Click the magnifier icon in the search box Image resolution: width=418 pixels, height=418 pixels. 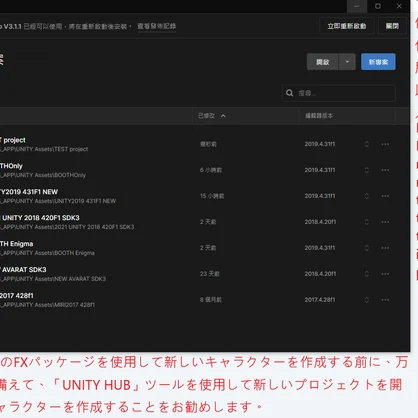290,93
